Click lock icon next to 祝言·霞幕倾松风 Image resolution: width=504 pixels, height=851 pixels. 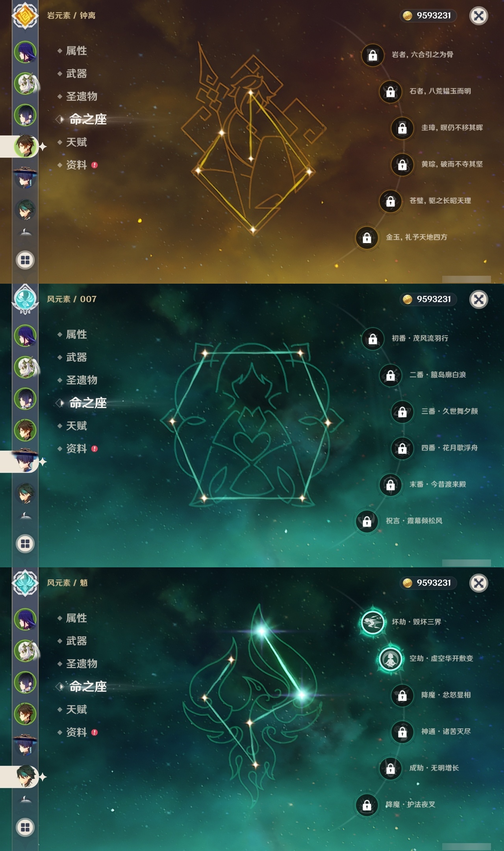[x=367, y=521]
